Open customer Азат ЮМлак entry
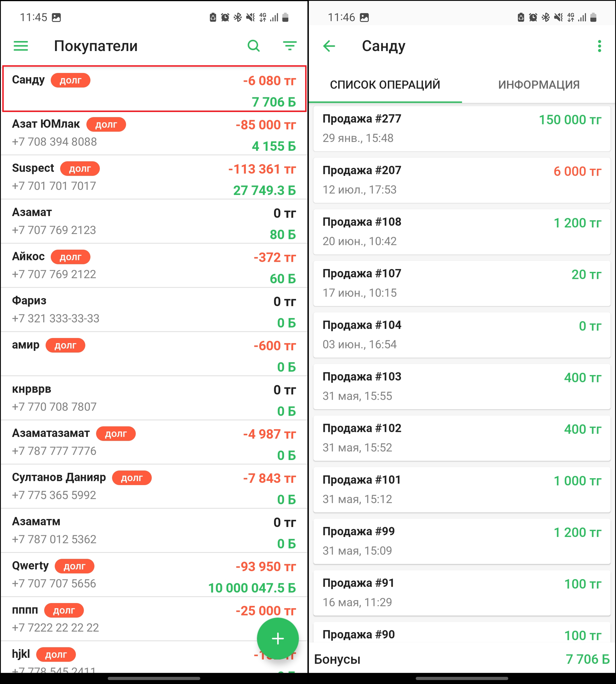The height and width of the screenshot is (684, 616). tap(154, 133)
